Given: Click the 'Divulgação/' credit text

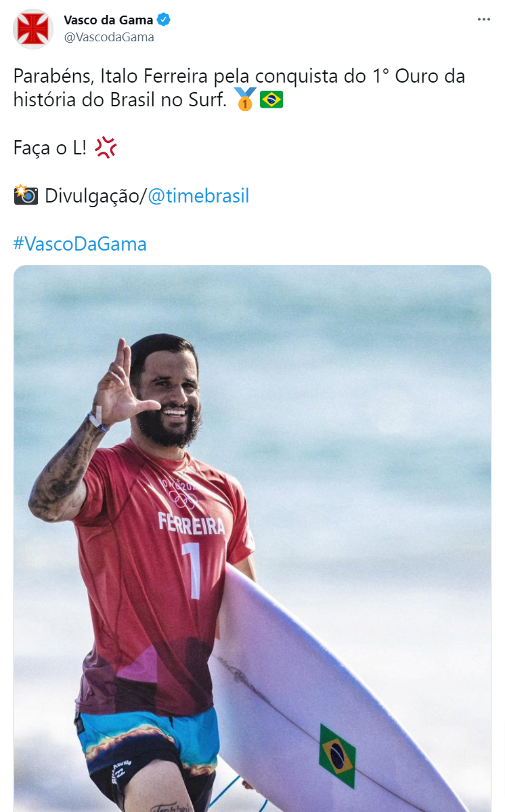Looking at the screenshot, I should coord(95,196).
